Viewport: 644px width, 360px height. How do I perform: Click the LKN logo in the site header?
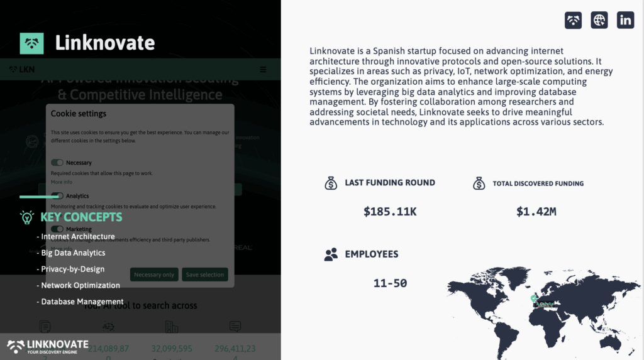pos(22,69)
